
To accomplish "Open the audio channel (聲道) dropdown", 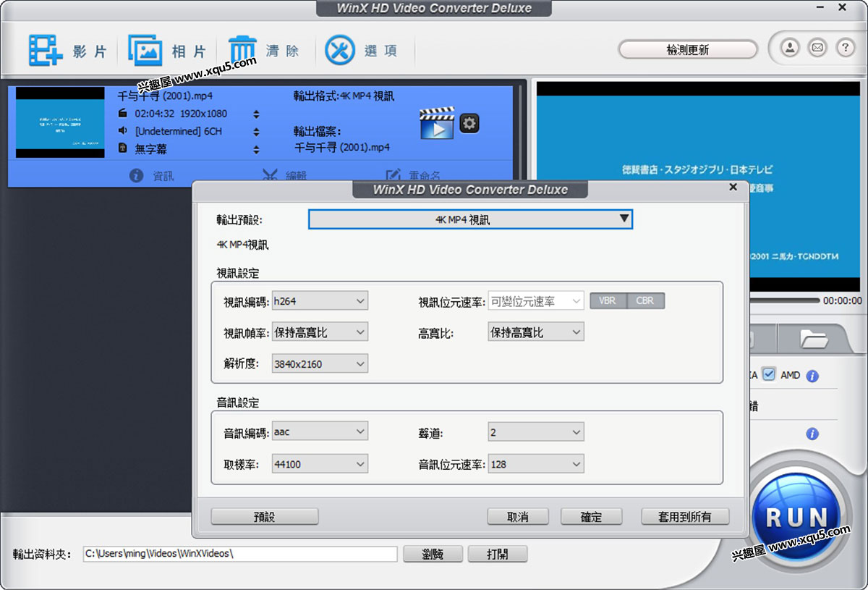I will point(536,432).
